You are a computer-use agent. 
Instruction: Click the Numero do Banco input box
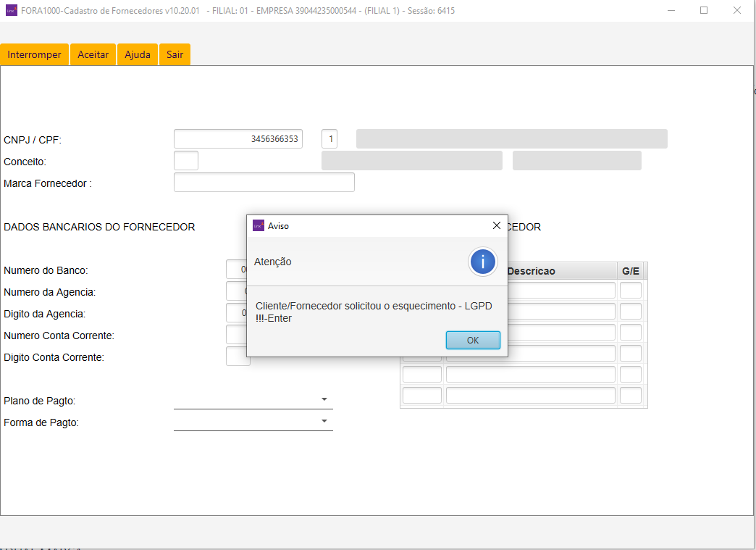pos(236,270)
